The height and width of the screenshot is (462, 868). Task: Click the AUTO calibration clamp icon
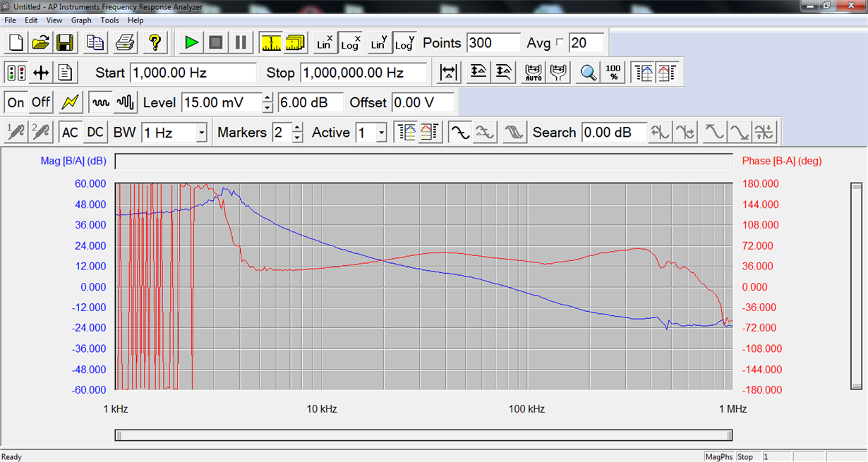click(x=534, y=72)
